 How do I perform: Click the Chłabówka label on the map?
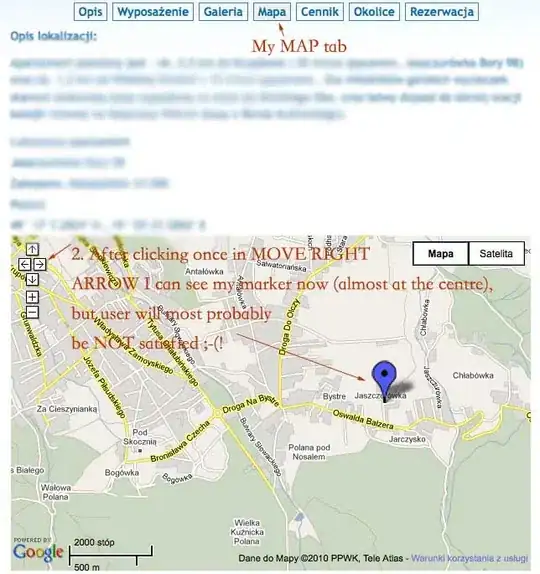(x=473, y=375)
